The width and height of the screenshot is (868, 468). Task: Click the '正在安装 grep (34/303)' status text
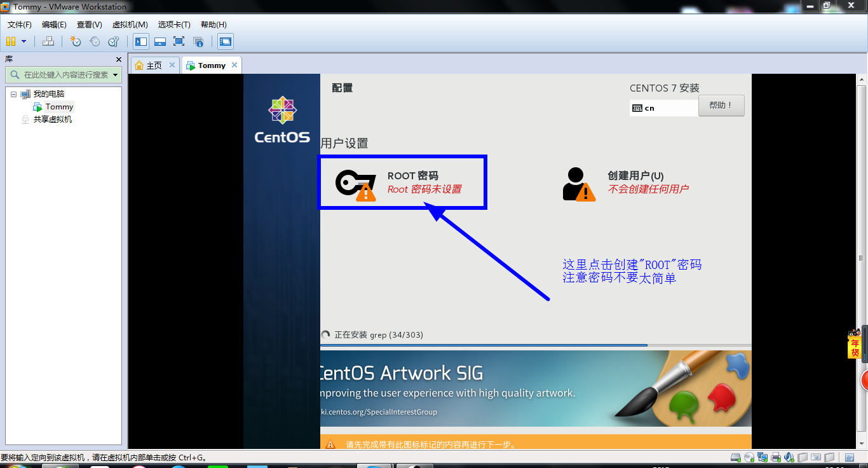(379, 334)
